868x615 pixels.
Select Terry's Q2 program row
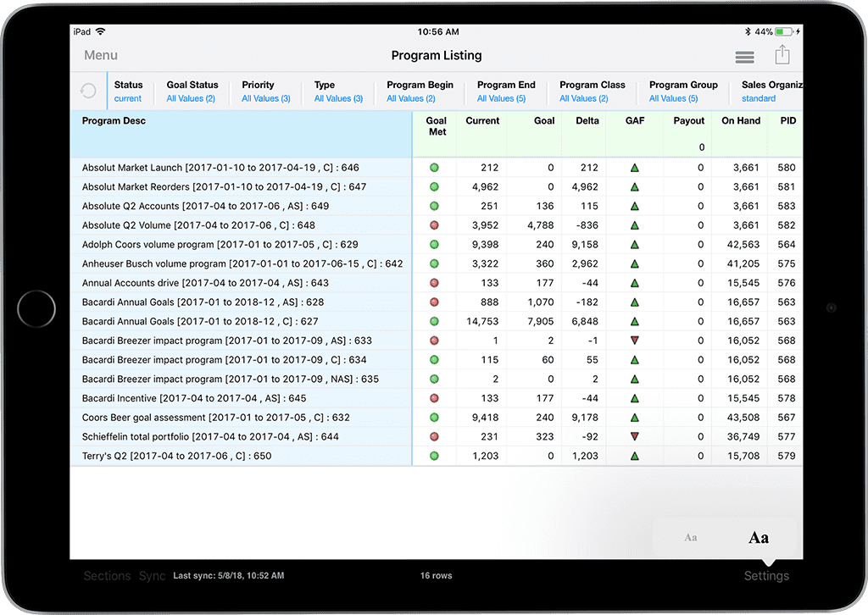tap(176, 457)
